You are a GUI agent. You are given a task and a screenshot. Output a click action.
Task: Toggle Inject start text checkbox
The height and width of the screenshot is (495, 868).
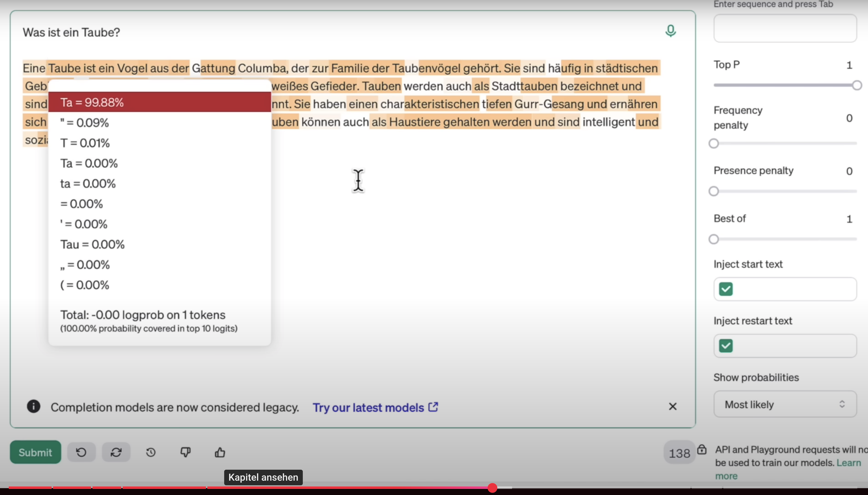tap(726, 289)
